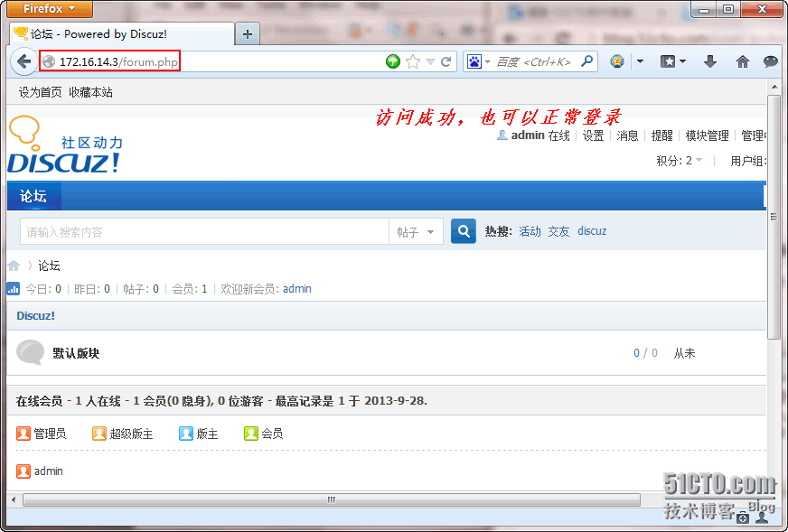Open the Firefox menu button
The width and height of the screenshot is (788, 532).
[49, 8]
